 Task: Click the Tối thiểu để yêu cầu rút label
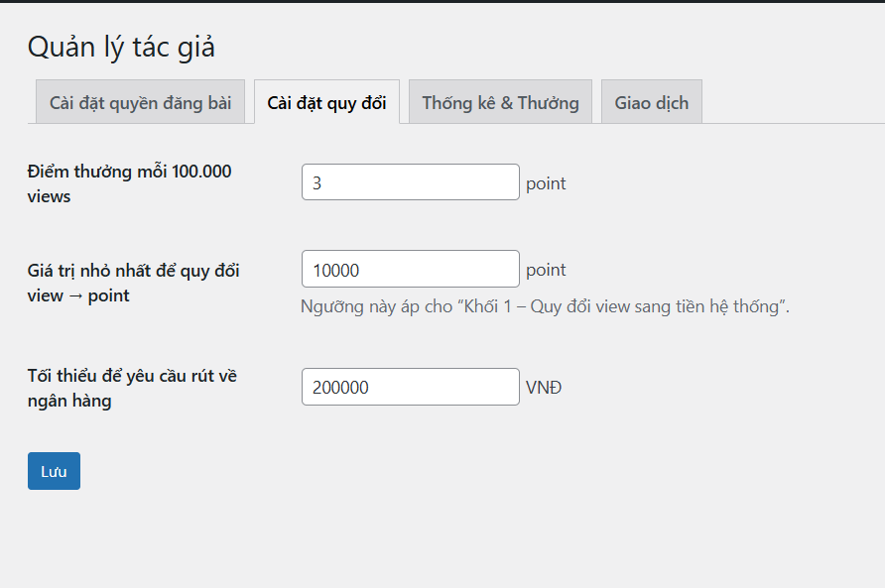click(x=132, y=376)
